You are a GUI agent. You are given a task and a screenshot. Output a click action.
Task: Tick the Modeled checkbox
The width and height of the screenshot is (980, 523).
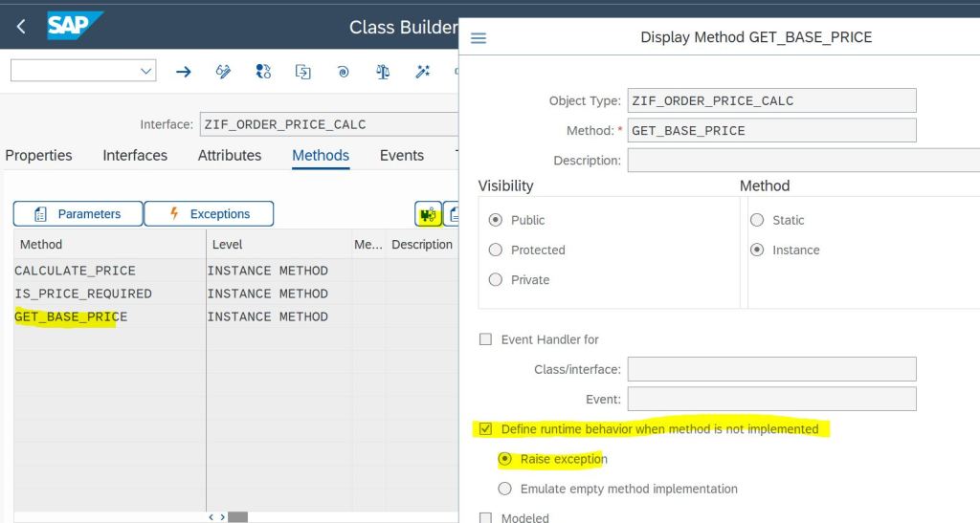pos(485,518)
